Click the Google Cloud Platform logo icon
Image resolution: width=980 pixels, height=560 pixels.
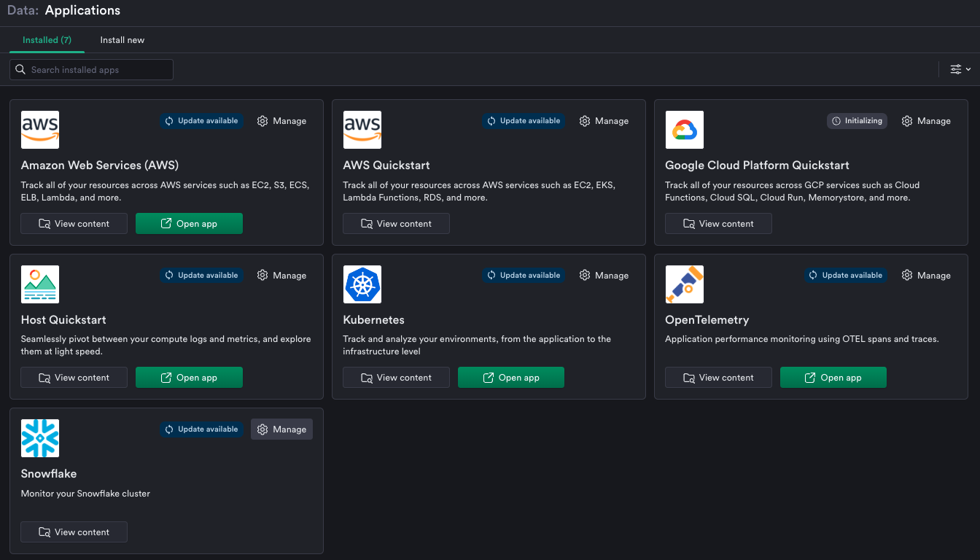(x=685, y=130)
